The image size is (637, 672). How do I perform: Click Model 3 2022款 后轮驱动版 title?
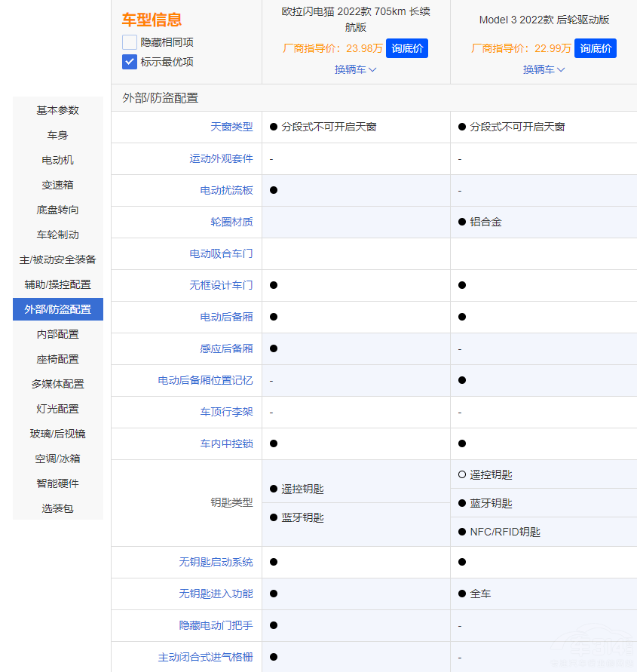pyautogui.click(x=544, y=20)
